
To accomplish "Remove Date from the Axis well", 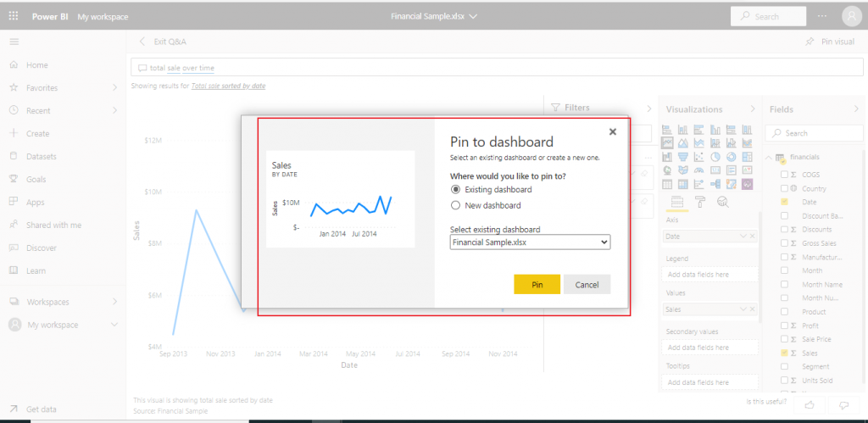I will pos(753,237).
